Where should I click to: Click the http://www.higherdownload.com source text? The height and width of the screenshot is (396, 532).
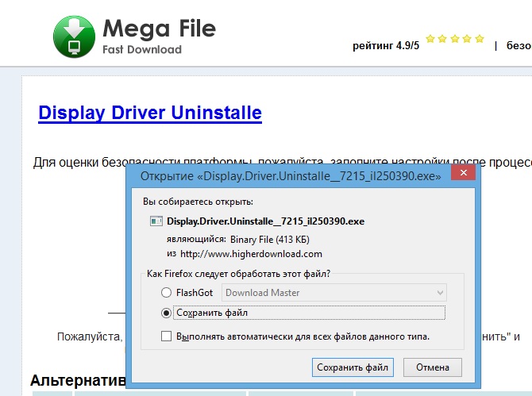point(251,254)
